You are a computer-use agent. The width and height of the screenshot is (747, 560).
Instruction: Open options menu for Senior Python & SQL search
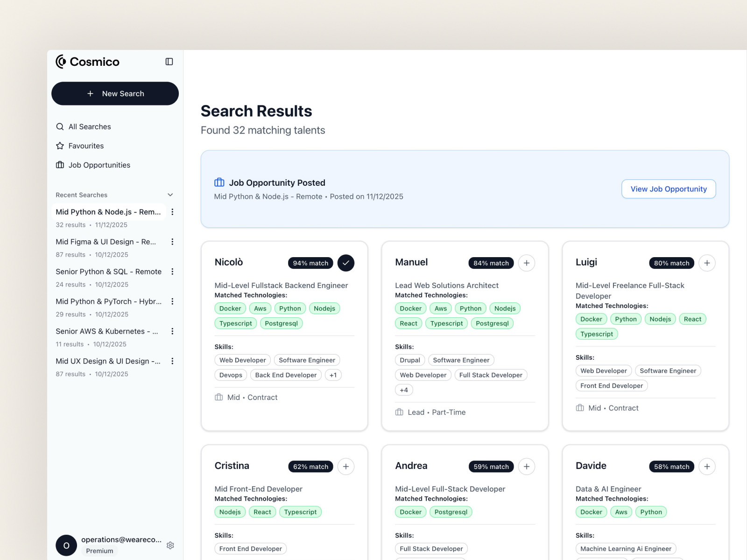173,271
